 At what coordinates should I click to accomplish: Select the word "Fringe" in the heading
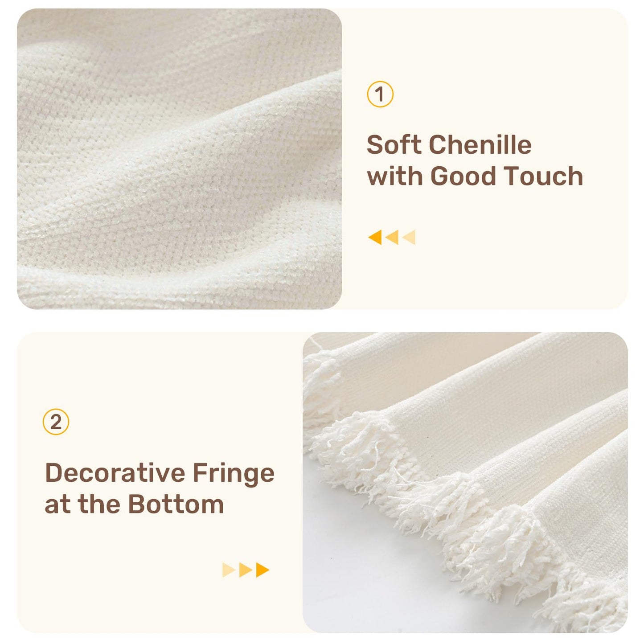point(234,474)
